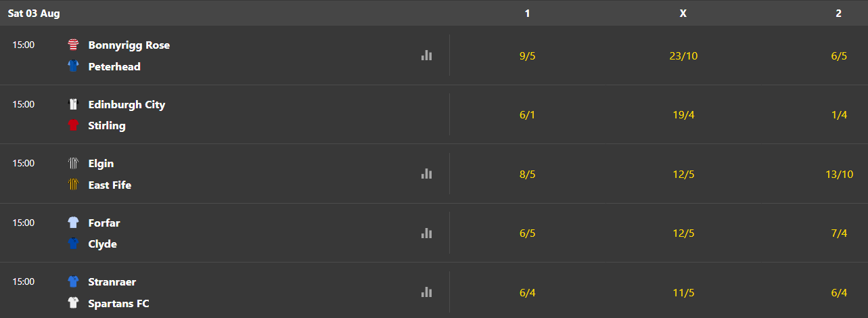Click the Sat 03 Aug date header
The image size is (868, 318).
34,13
